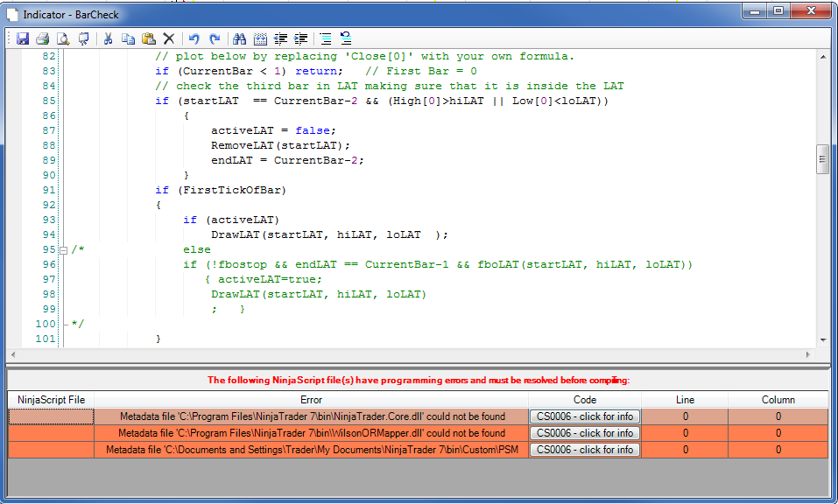838x504 pixels.
Task: Click the 'if (FirstTickOfBar)' statement
Action: (x=221, y=190)
